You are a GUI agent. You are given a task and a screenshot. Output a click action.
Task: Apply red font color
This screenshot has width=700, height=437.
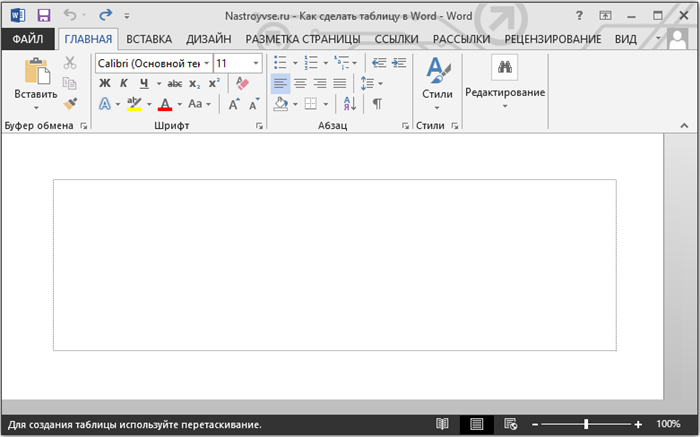[165, 104]
